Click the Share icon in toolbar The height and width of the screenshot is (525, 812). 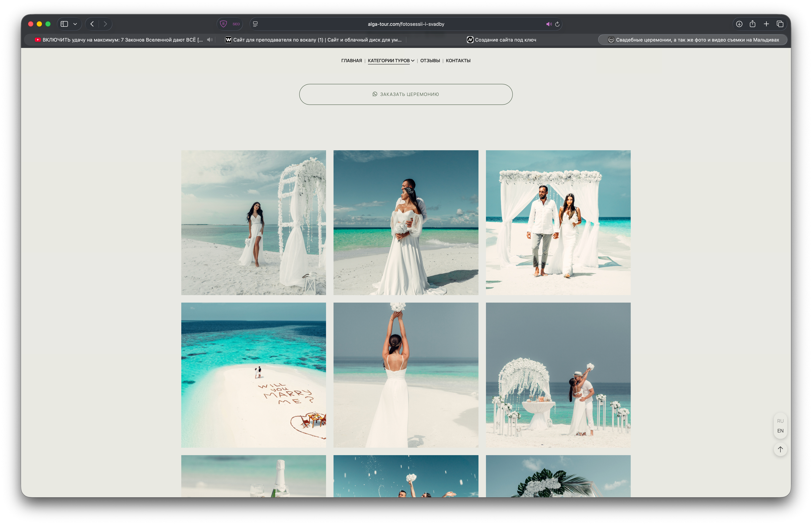(x=752, y=24)
